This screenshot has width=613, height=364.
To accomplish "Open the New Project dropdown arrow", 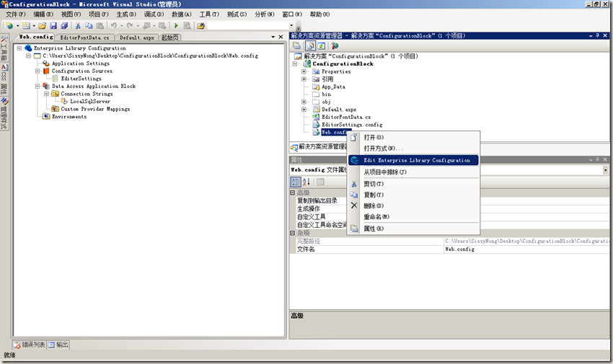I will point(17,26).
